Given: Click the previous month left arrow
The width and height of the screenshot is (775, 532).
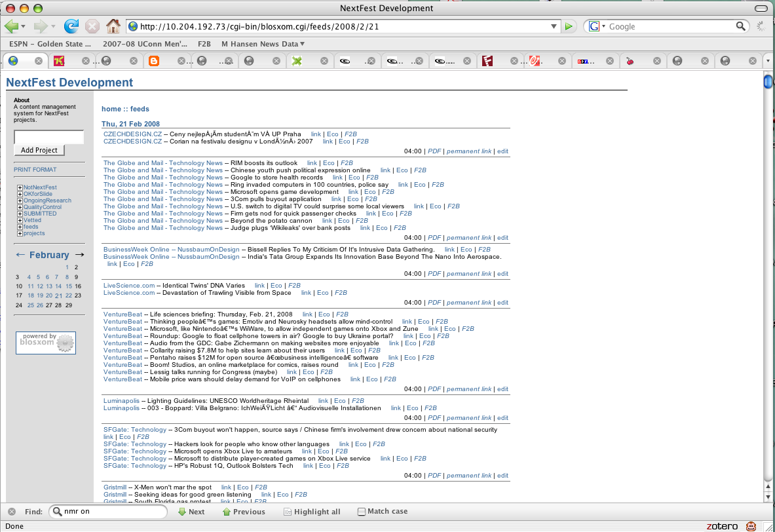Looking at the screenshot, I should pyautogui.click(x=20, y=255).
